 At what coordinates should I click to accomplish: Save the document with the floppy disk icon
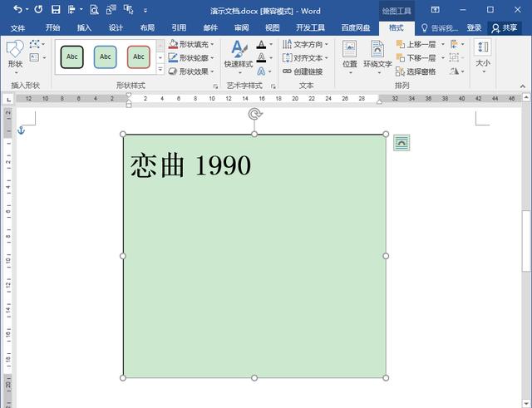(56, 9)
